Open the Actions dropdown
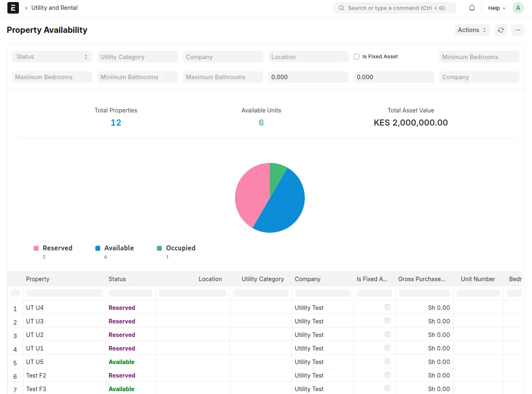Viewport: 532px width, 394px height. pyautogui.click(x=472, y=30)
